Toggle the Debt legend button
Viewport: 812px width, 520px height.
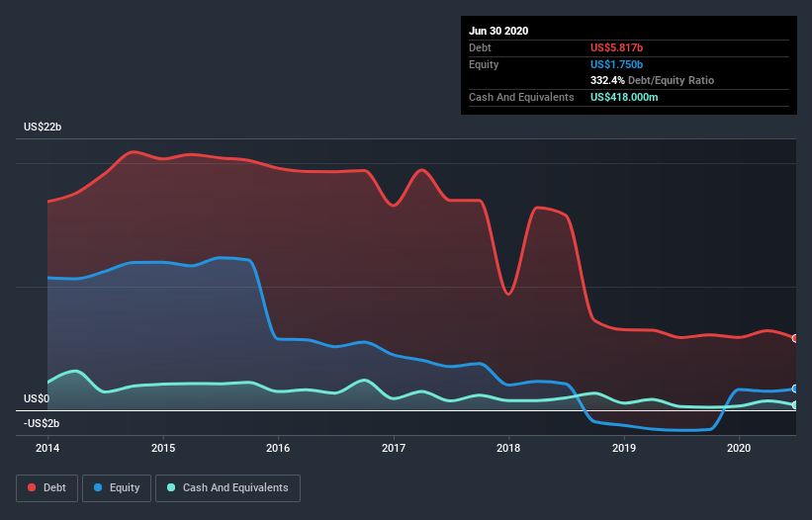pos(46,488)
